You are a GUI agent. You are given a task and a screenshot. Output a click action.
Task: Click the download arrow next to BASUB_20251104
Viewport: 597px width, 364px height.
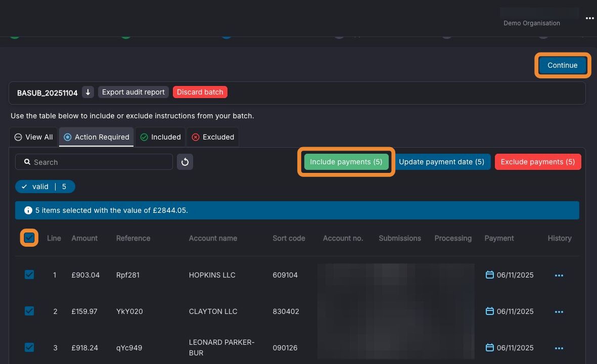(87, 92)
